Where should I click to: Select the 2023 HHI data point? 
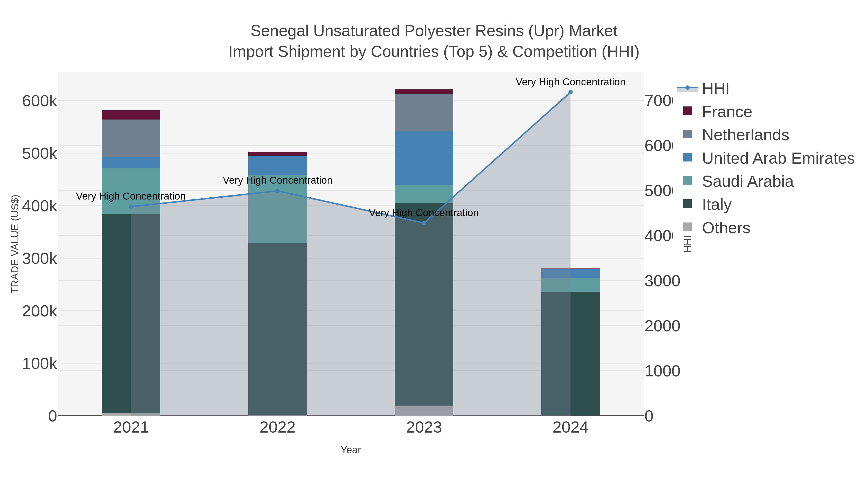click(424, 223)
